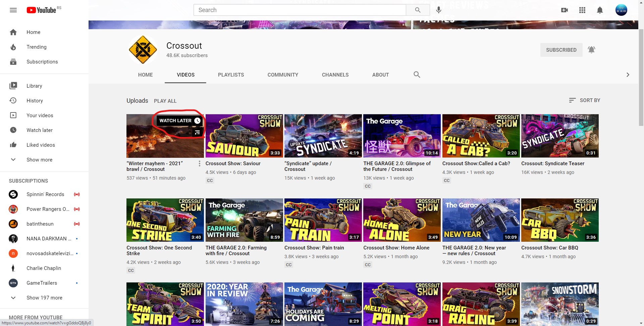The image size is (644, 326).
Task: Toggle channel notification bell
Action: [591, 50]
